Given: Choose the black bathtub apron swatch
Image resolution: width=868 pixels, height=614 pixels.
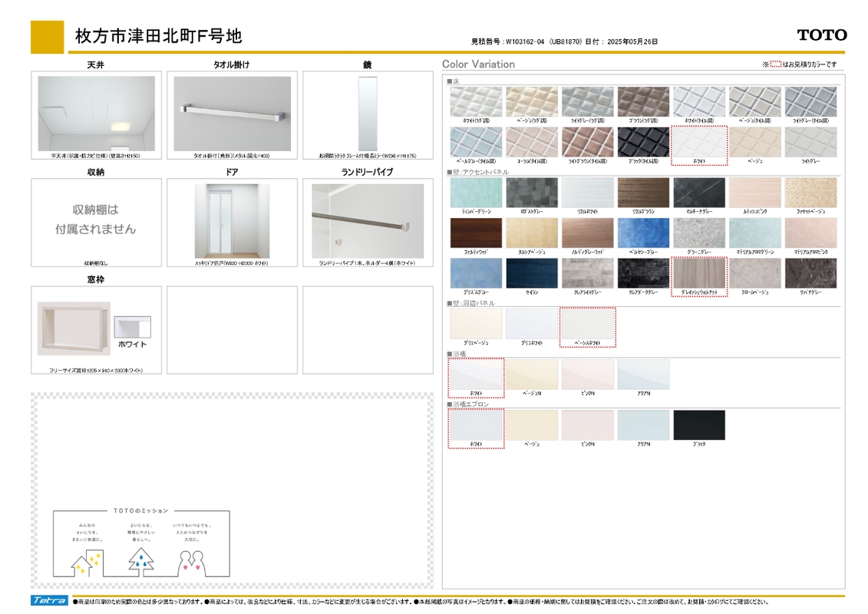Looking at the screenshot, I should click(x=698, y=425).
